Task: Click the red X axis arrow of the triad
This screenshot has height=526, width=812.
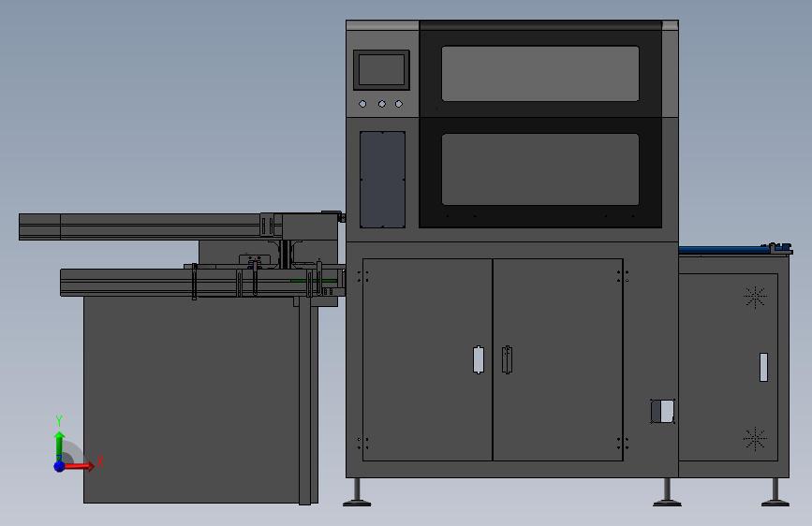Action: [x=80, y=466]
